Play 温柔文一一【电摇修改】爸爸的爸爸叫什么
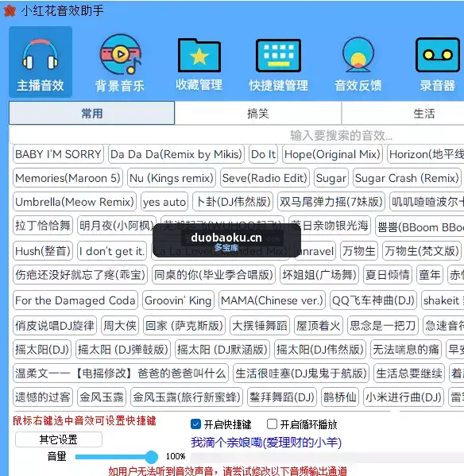The height and width of the screenshot is (476, 464). click(121, 373)
